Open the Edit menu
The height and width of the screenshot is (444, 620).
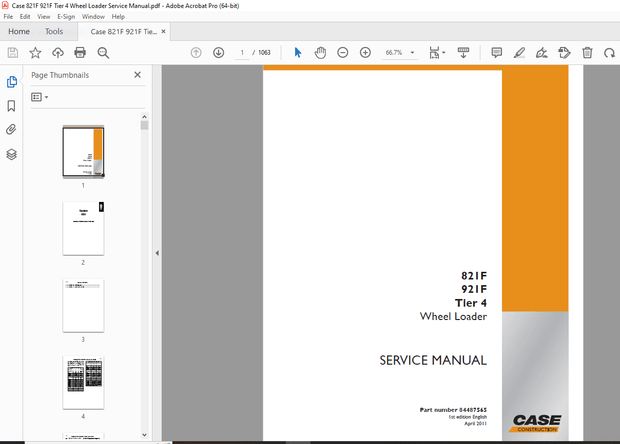pos(25,17)
